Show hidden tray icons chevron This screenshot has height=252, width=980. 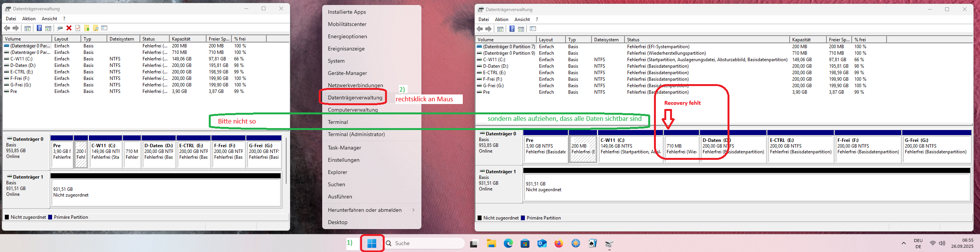(904, 243)
